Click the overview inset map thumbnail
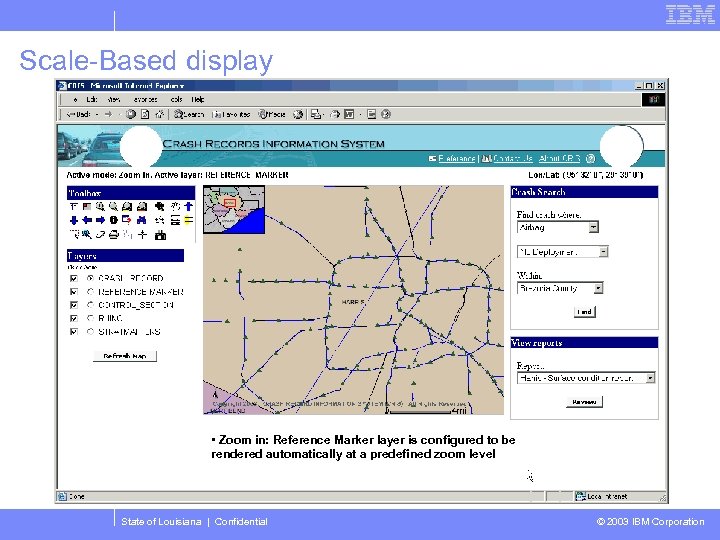The image size is (720, 540). [234, 209]
